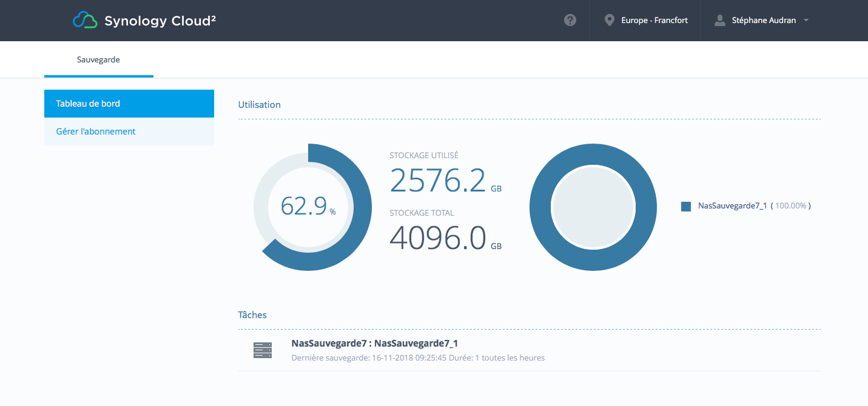Click the blue NasSauvegarde7_1 legend swatch
Viewport: 868px width, 406px height.
(x=686, y=206)
